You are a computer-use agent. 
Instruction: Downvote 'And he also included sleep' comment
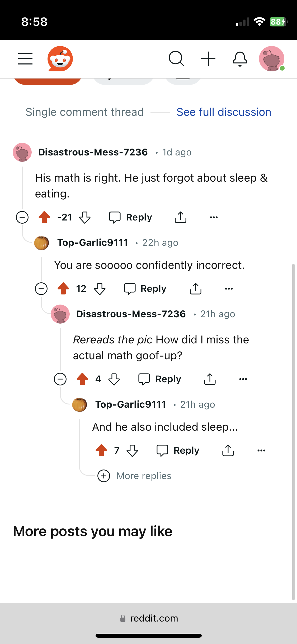pyautogui.click(x=132, y=450)
